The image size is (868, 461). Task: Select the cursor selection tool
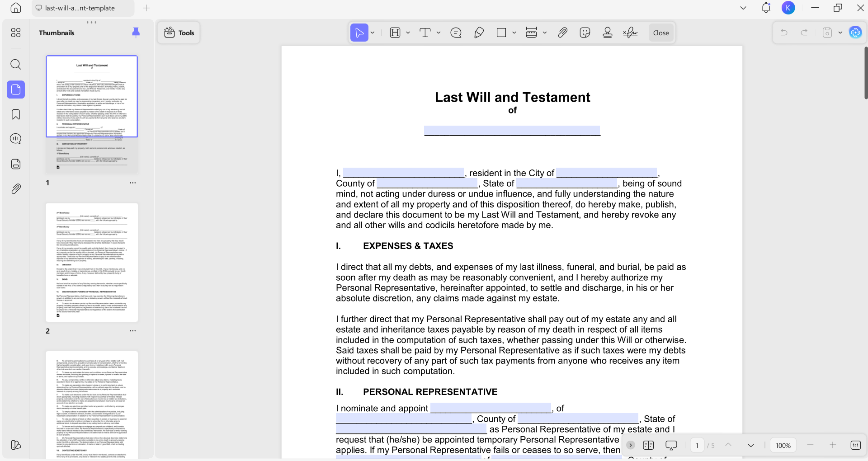(x=359, y=33)
